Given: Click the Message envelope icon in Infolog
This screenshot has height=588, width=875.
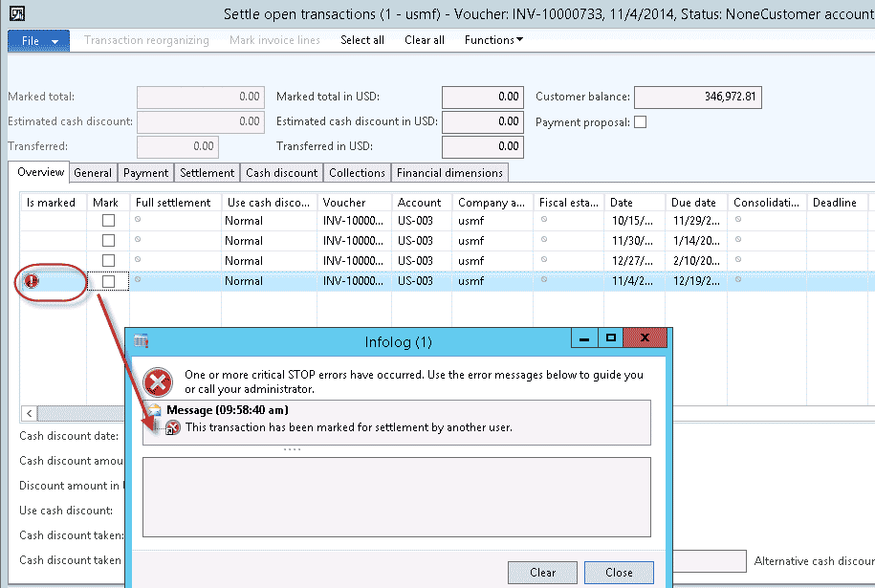Looking at the screenshot, I should pos(155,410).
